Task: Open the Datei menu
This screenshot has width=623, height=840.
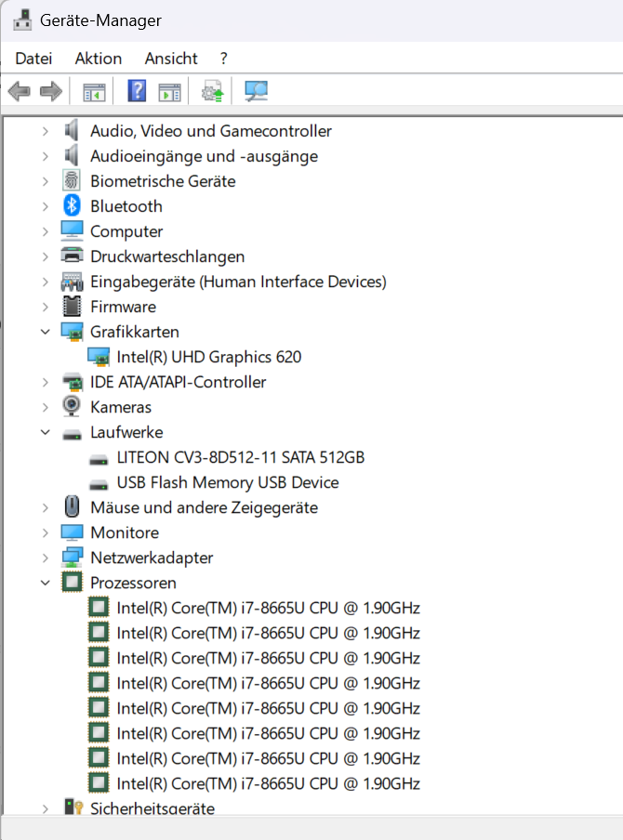Action: tap(33, 59)
